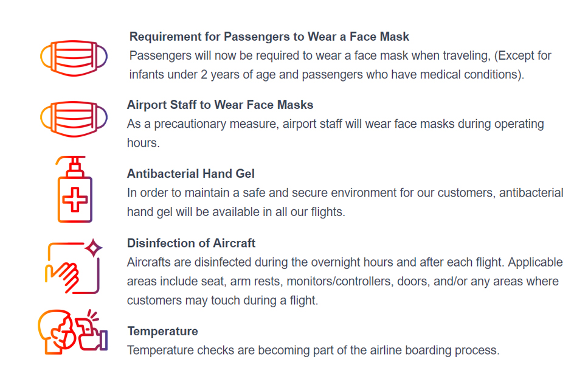Click the "Antibacterial Hand Gel" heading
Viewport: 588px width, 387px height.
191,174
